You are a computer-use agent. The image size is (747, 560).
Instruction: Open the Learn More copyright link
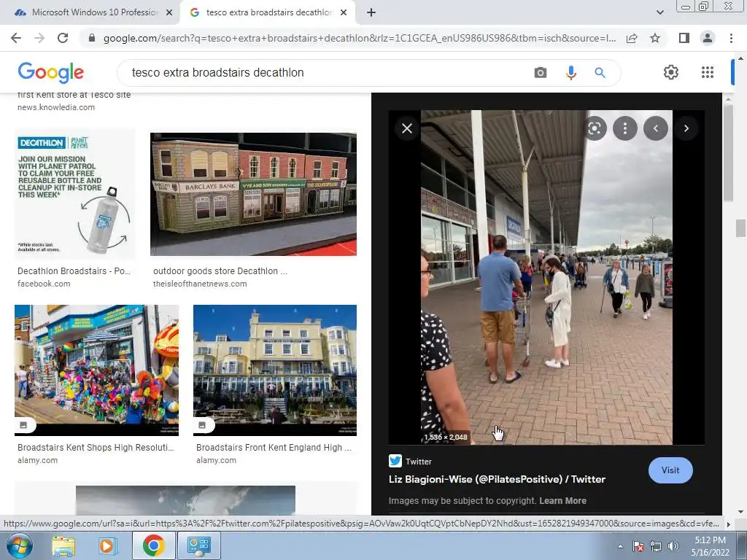[x=562, y=501]
